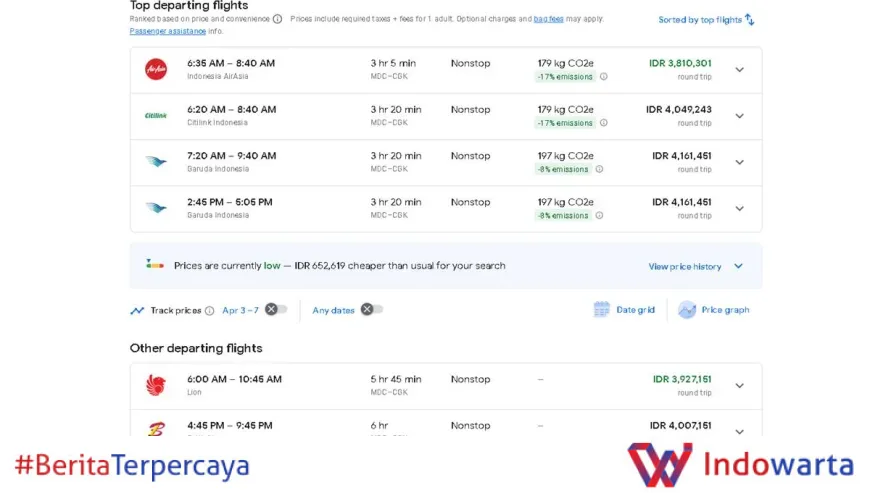Image resolution: width=870 pixels, height=493 pixels.
Task: Expand the AirAsia 6:35 AM flight details
Action: (x=739, y=70)
